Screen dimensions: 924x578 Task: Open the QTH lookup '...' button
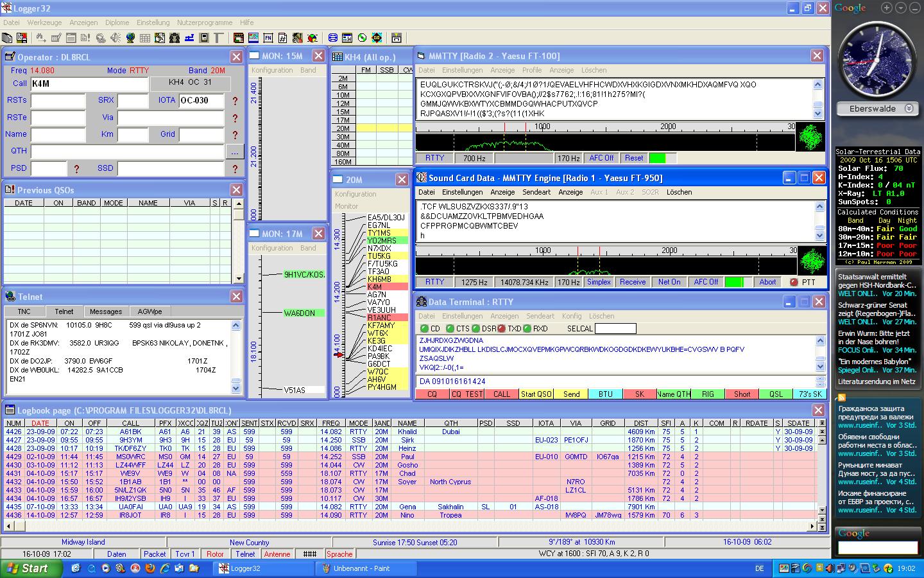tap(234, 152)
